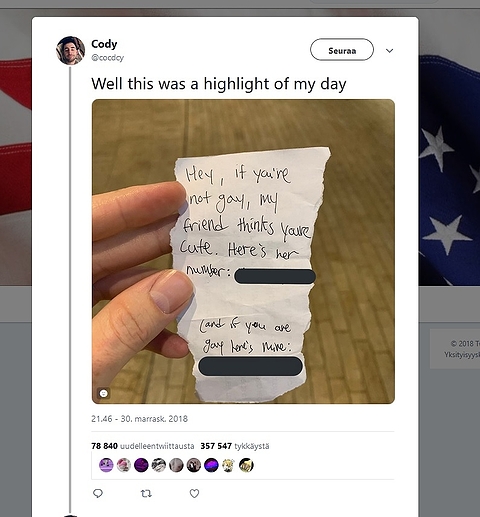Open the pink liker avatar

124,465
